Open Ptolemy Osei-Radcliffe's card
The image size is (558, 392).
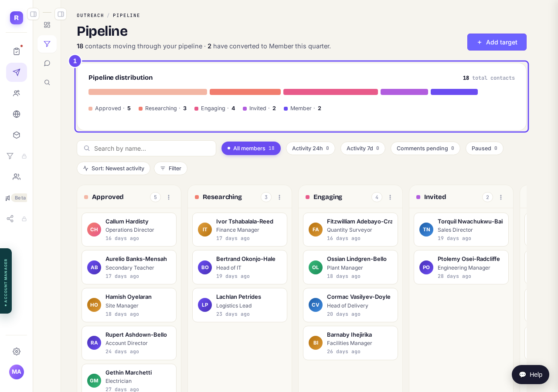point(461,267)
